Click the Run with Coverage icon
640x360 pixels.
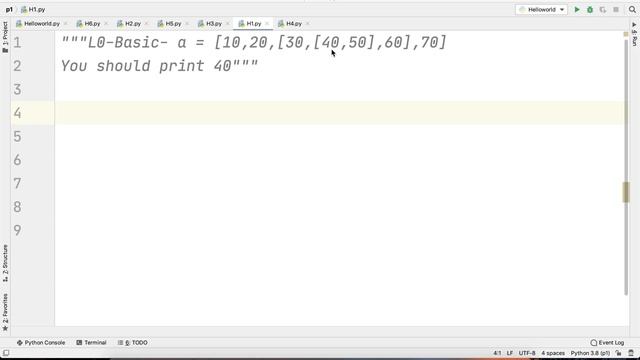click(x=603, y=9)
